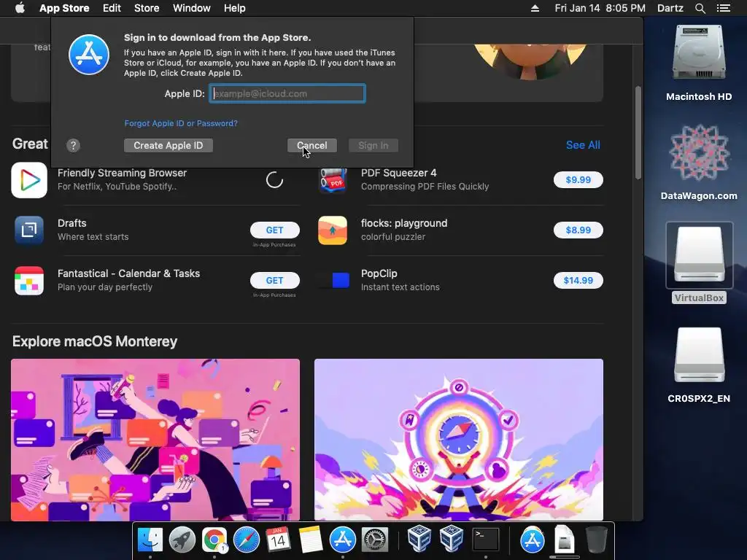747x560 pixels.
Task: Open the Window menu
Action: tap(192, 8)
